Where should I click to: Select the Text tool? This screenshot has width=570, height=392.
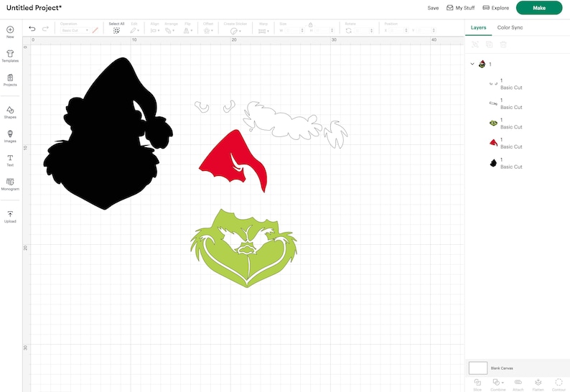click(x=10, y=160)
